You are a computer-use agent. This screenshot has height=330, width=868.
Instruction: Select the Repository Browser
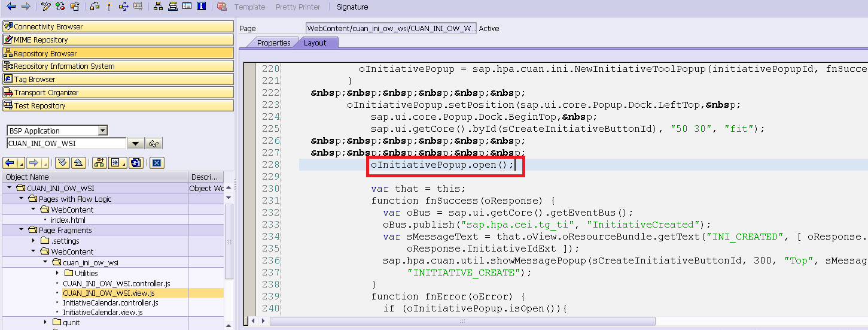(x=118, y=53)
